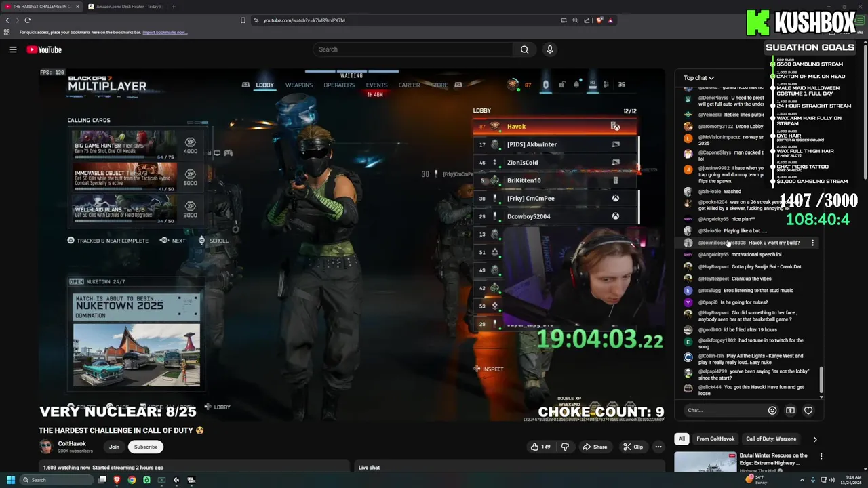Select the All chip in related videos
The image size is (868, 488).
pyautogui.click(x=682, y=439)
